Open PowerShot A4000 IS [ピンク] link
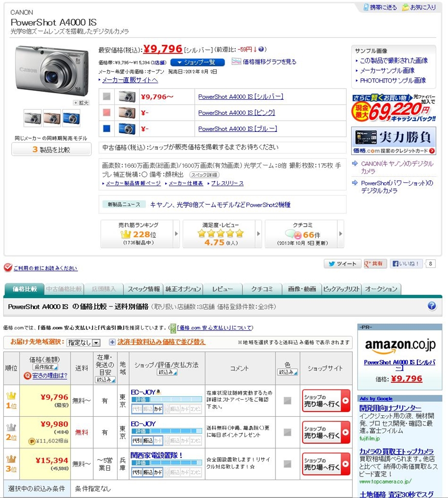This screenshot has width=448, height=498. coord(236,113)
